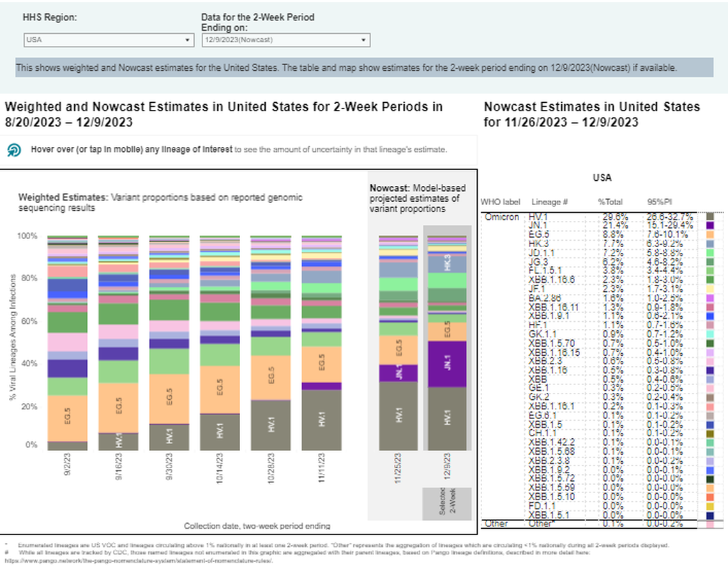Viewport: 728px width, 571px height.
Task: Click the Selected 2-Week marker below the chart
Action: coord(448,505)
